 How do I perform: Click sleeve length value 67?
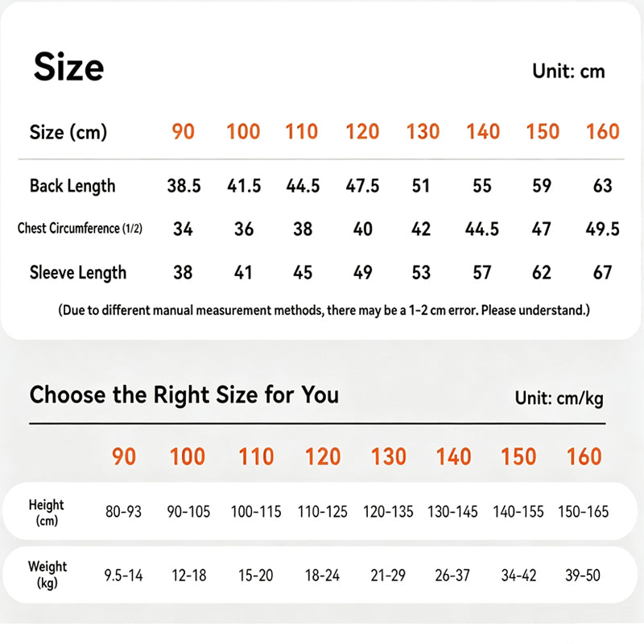tap(602, 272)
